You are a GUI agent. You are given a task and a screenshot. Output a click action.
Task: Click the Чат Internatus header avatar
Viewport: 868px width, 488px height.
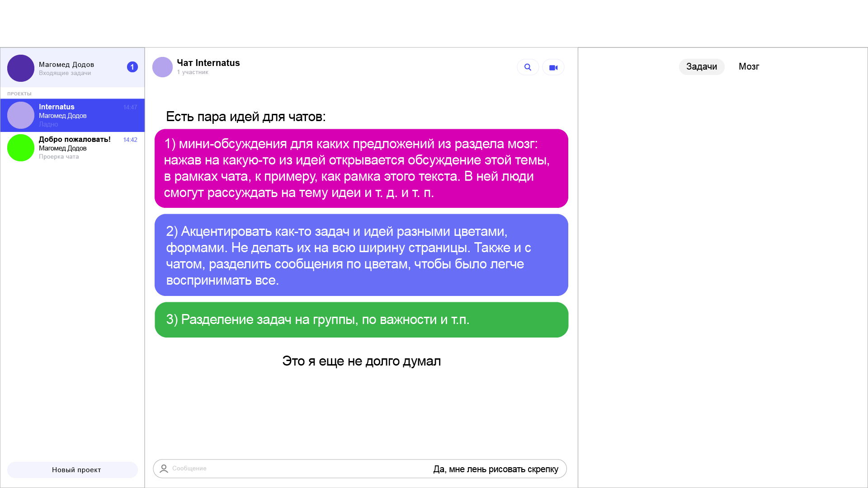click(162, 67)
